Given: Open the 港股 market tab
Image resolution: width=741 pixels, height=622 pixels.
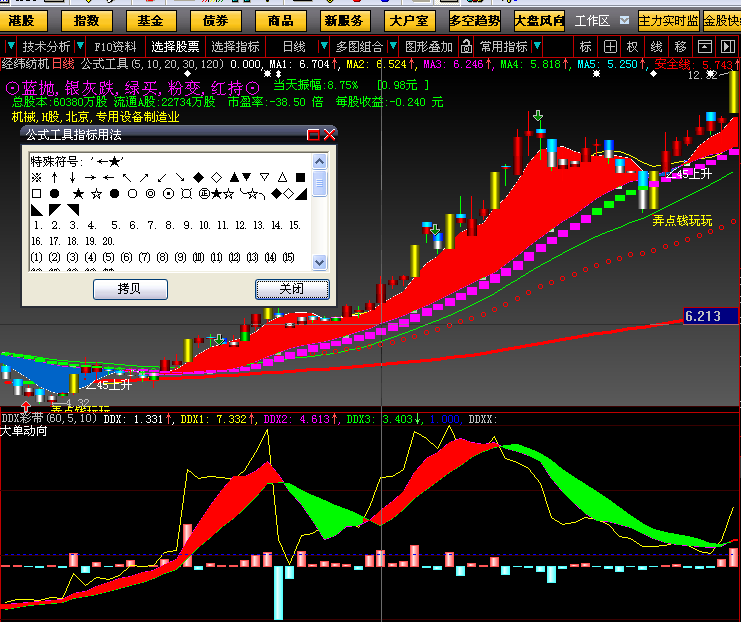Looking at the screenshot, I should (21, 21).
